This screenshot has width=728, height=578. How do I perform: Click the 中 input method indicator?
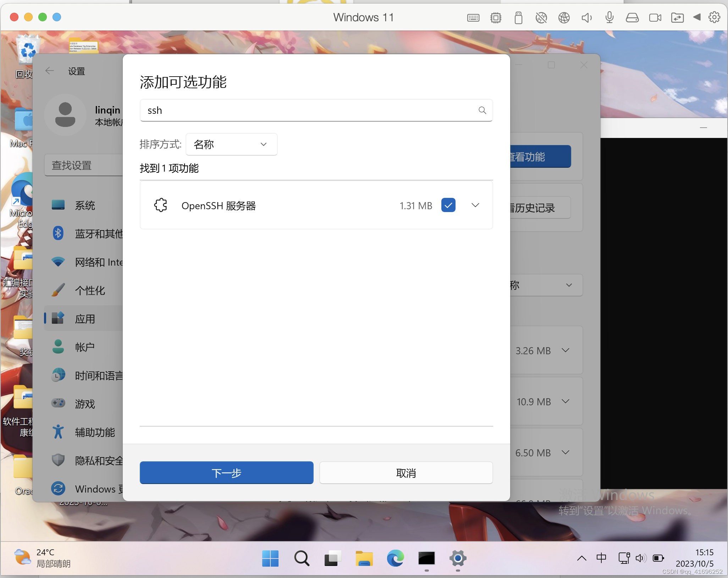coord(601,558)
